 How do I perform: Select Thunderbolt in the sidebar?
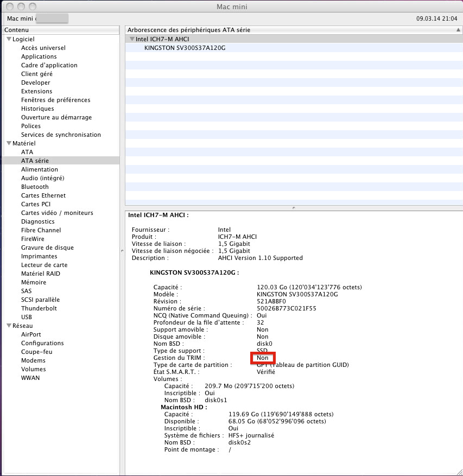(39, 308)
